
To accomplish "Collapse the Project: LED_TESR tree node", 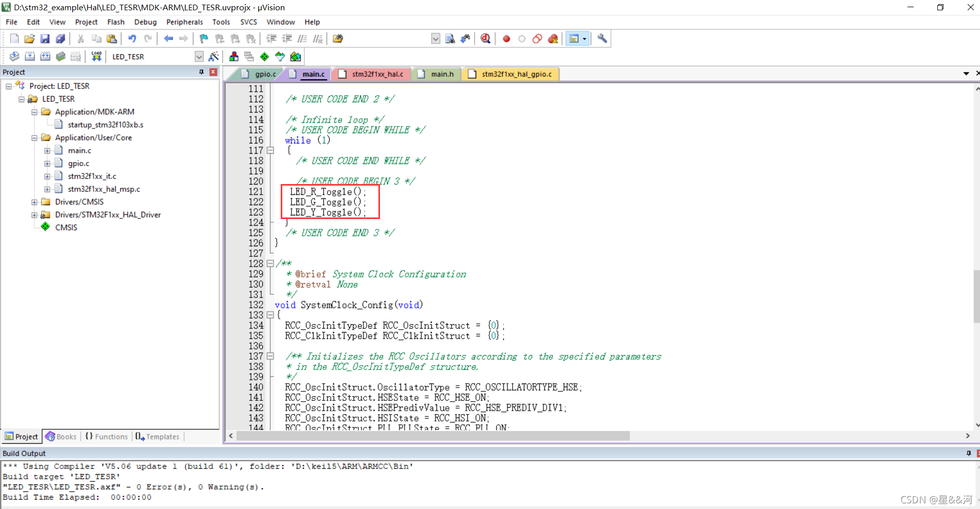I will 9,86.
